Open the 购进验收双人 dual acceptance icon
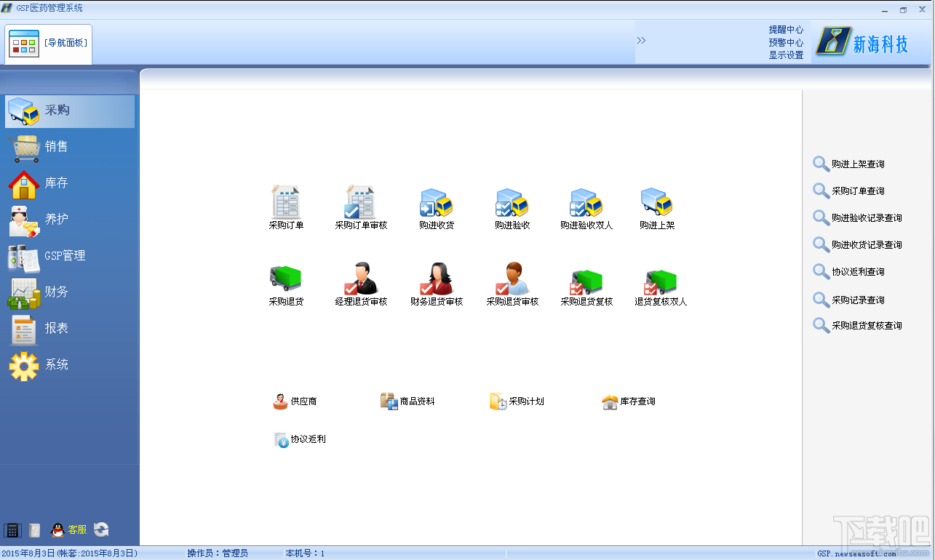This screenshot has width=935, height=560. tap(586, 208)
